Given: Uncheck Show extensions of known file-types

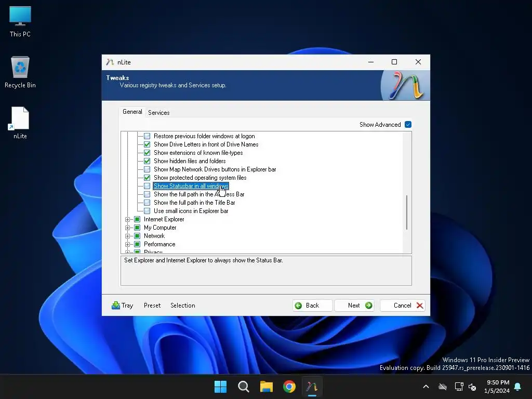Looking at the screenshot, I should (x=147, y=153).
